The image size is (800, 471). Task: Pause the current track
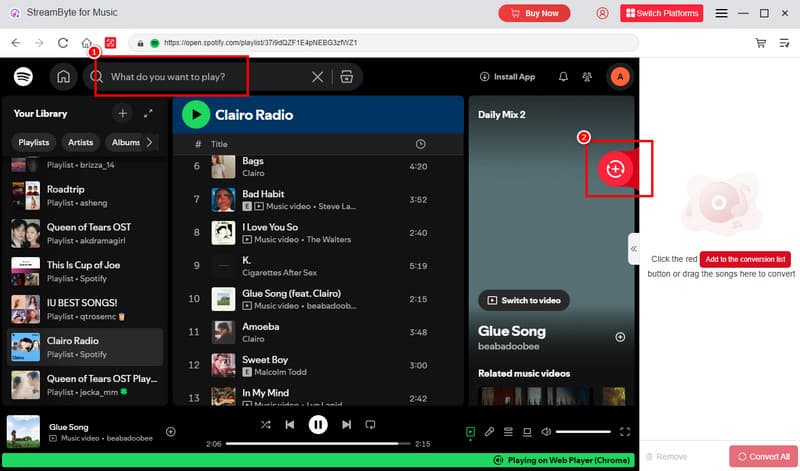(x=318, y=425)
